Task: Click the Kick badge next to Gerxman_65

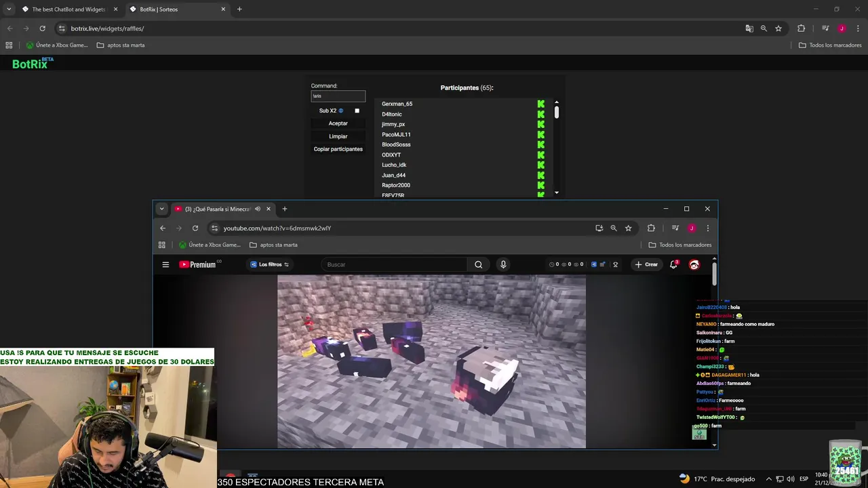Action: [541, 104]
